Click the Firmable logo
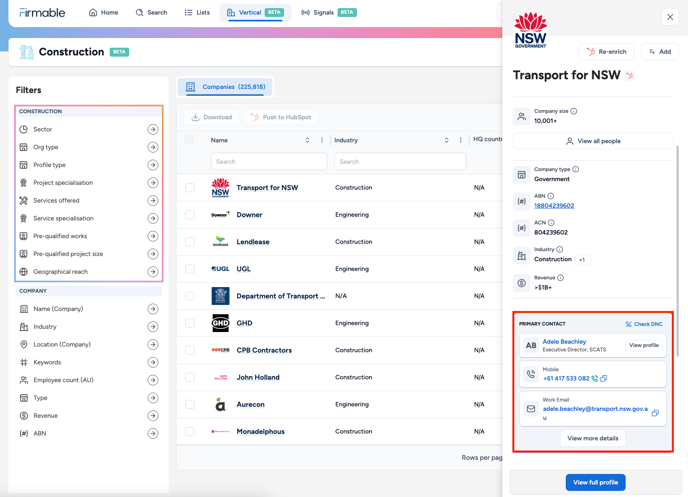Viewport: 688px width, 497px height. 42,13
